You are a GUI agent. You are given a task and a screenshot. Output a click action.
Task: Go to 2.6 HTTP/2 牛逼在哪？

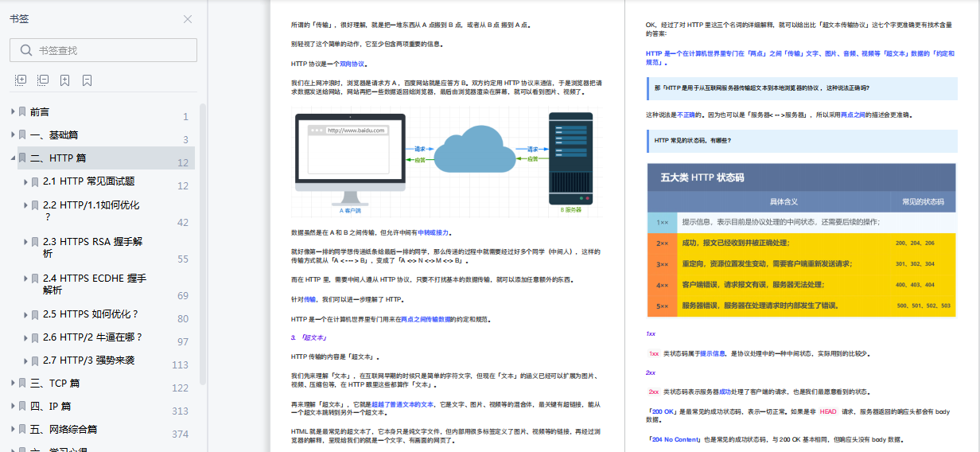93,337
